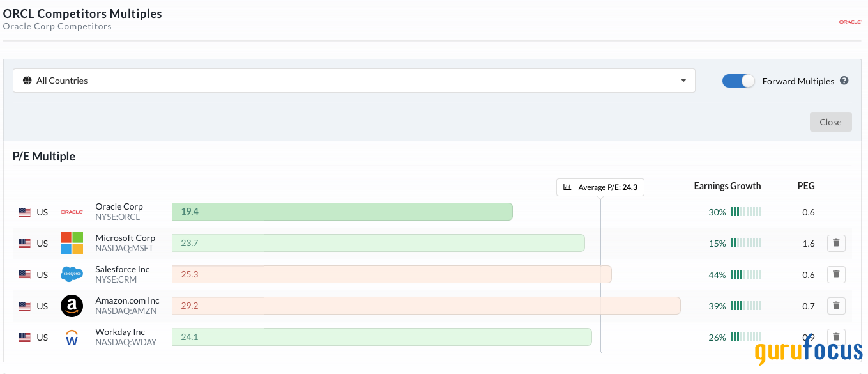Screen dimensions: 868x374
Task: Click Amazon.com Inc 29.2 P/E bar
Action: click(426, 306)
